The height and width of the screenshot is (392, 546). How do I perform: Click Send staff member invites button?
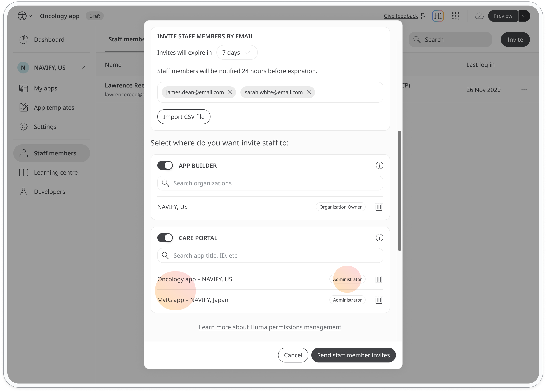point(353,355)
